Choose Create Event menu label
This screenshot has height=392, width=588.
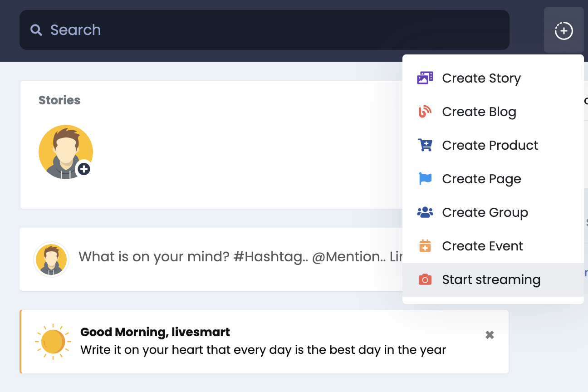482,246
